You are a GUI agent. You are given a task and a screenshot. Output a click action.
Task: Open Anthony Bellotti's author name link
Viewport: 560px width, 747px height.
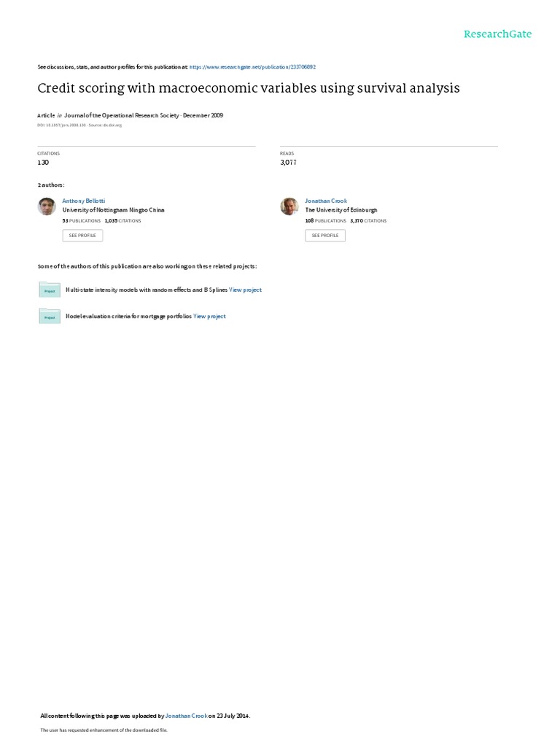point(83,201)
